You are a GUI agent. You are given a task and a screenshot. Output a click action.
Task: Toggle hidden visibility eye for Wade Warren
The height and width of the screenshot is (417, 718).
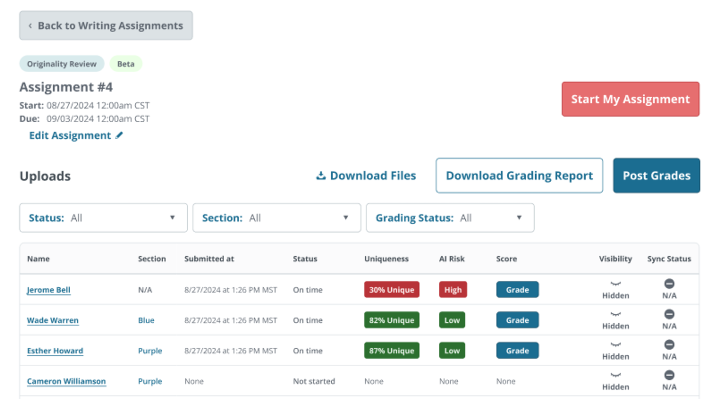pos(615,314)
